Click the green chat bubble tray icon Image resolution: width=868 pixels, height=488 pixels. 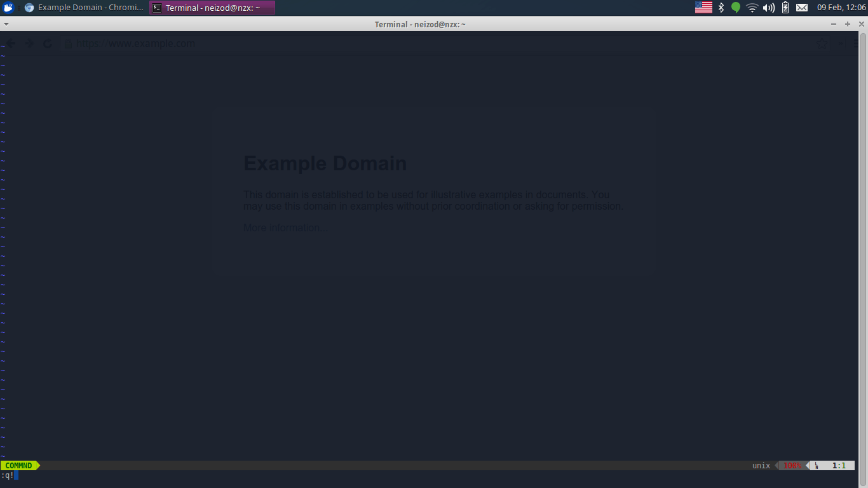pos(736,8)
